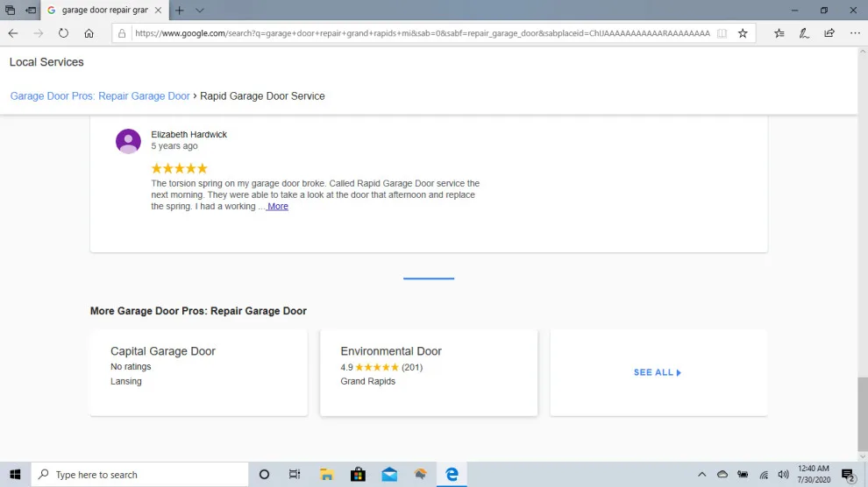This screenshot has width=868, height=487.
Task: Click the lock icon in address bar
Action: click(122, 33)
